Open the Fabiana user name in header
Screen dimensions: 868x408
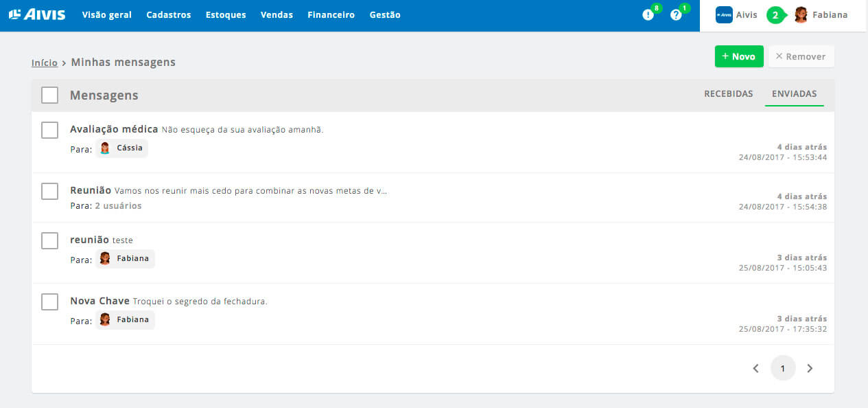pyautogui.click(x=830, y=15)
